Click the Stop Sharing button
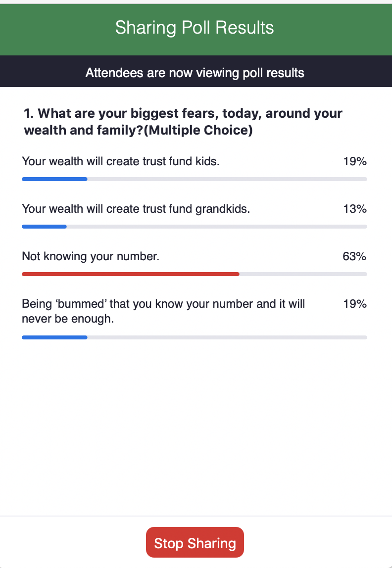The height and width of the screenshot is (568, 392). pos(195,543)
